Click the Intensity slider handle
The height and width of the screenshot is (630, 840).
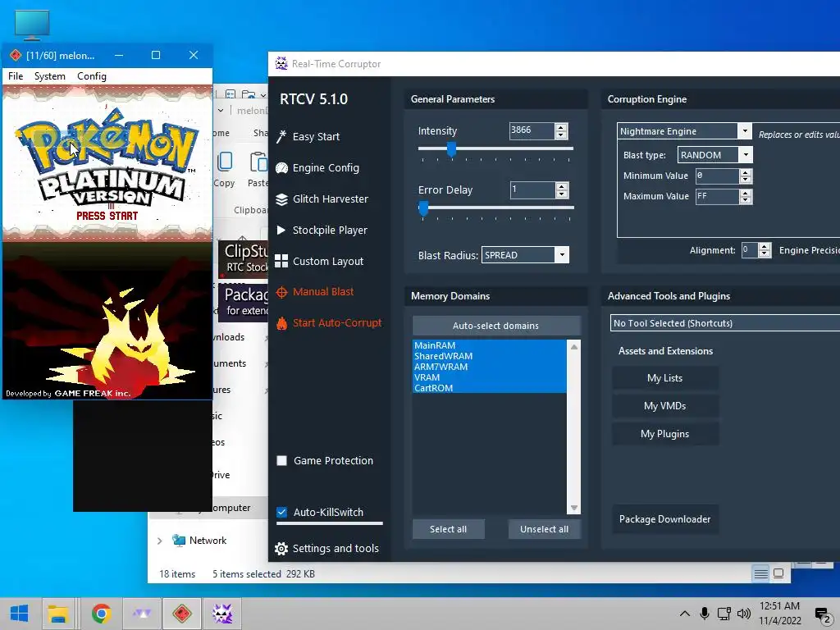(452, 149)
